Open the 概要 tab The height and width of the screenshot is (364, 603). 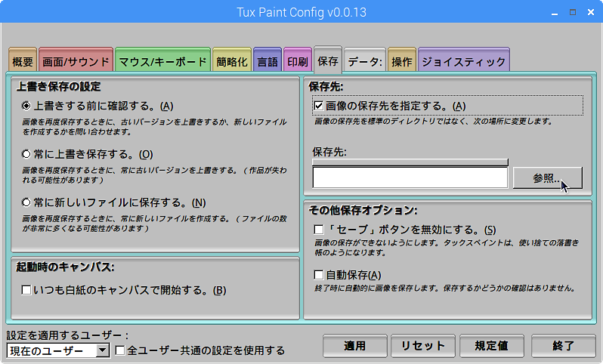pos(23,60)
